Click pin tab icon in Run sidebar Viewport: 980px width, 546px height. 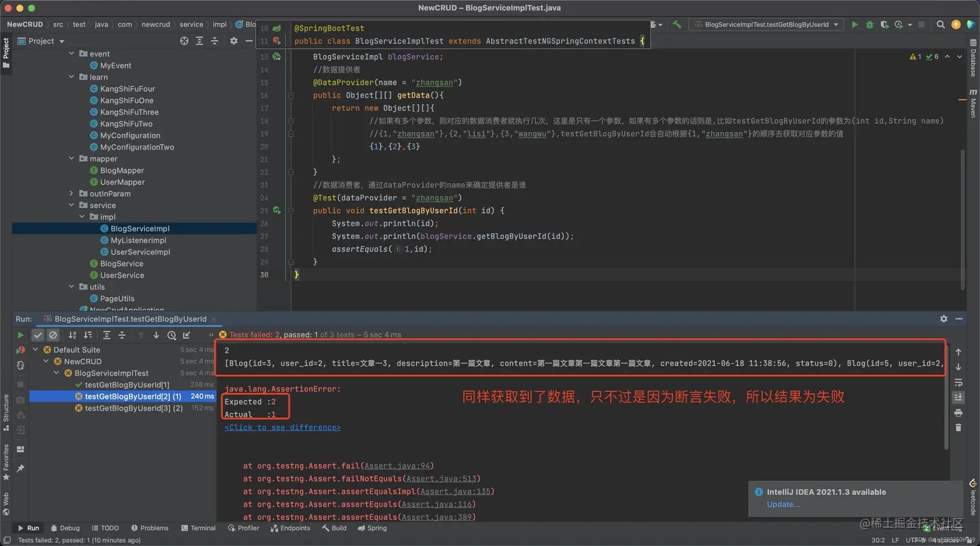[21, 468]
